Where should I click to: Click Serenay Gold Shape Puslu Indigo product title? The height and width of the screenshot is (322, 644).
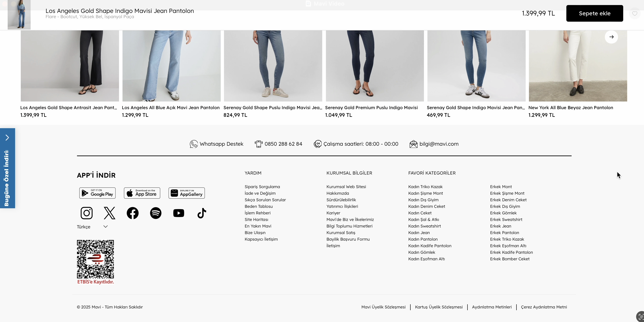(273, 108)
